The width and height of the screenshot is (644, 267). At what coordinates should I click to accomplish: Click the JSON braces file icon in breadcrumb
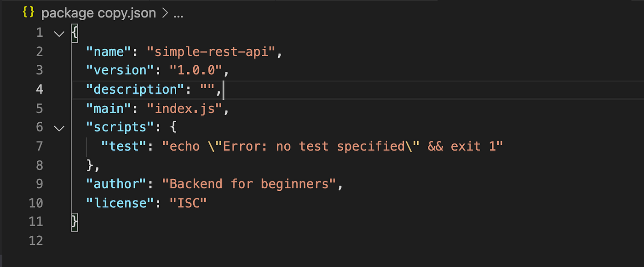[29, 13]
